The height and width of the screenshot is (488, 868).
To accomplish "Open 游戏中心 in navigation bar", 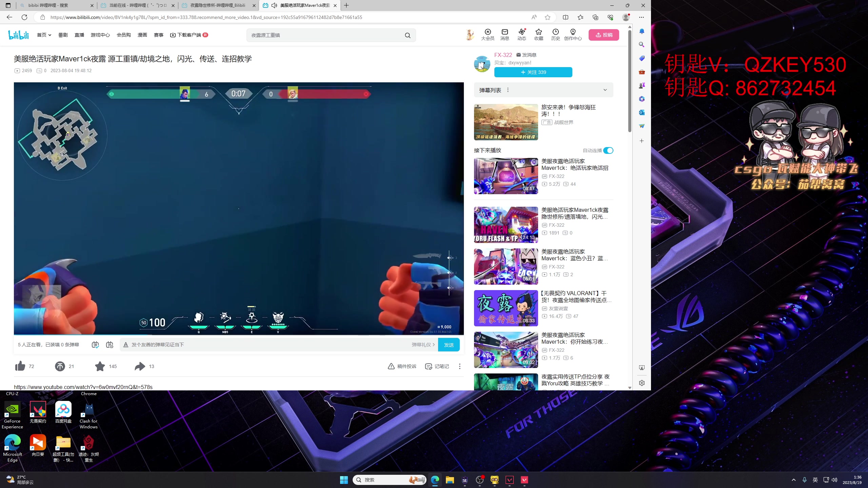I will point(100,35).
